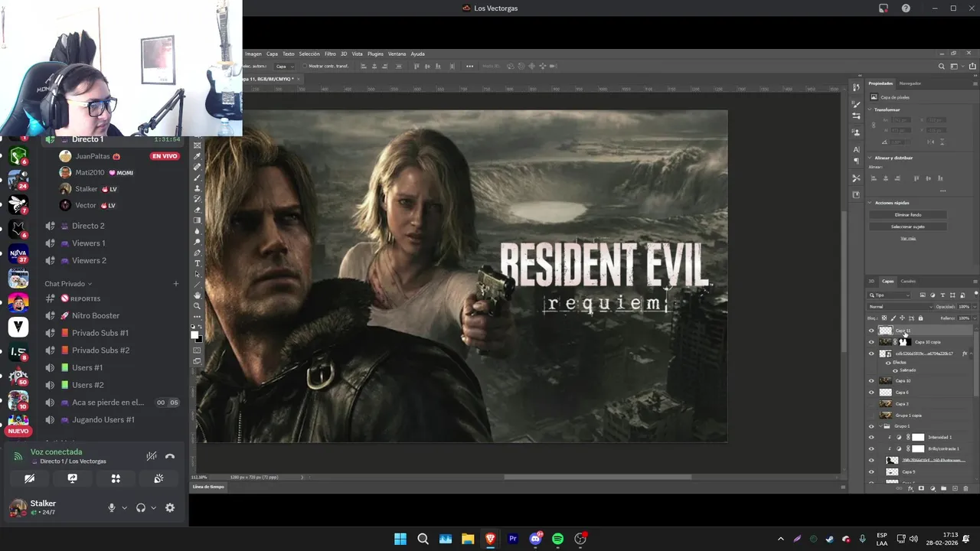The height and width of the screenshot is (551, 980).
Task: Toggle visibility of Grupo 1 group
Action: pos(871,426)
